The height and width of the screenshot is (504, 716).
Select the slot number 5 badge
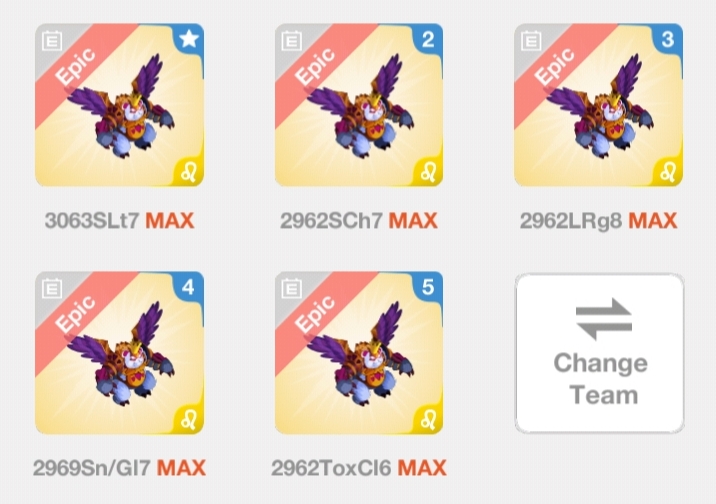coord(428,288)
